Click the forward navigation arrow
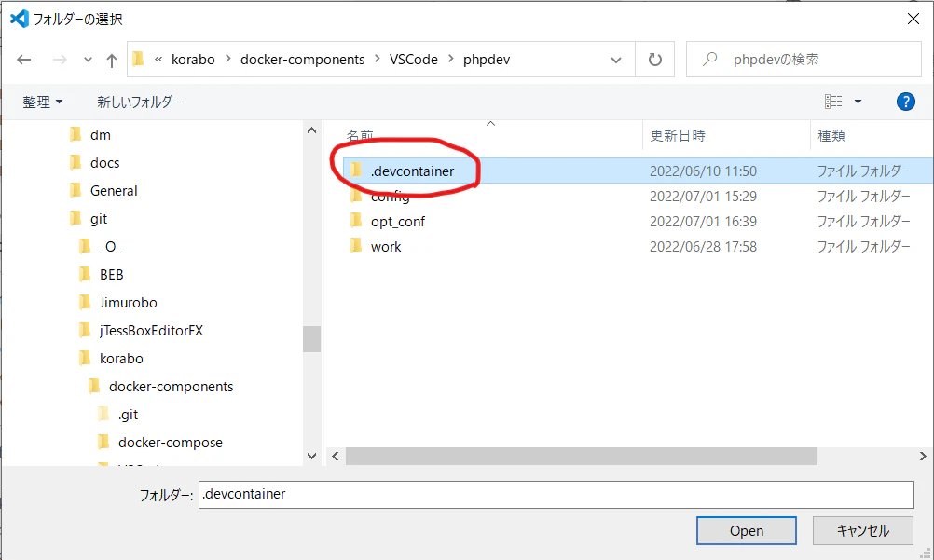The width and height of the screenshot is (934, 560). (x=60, y=60)
